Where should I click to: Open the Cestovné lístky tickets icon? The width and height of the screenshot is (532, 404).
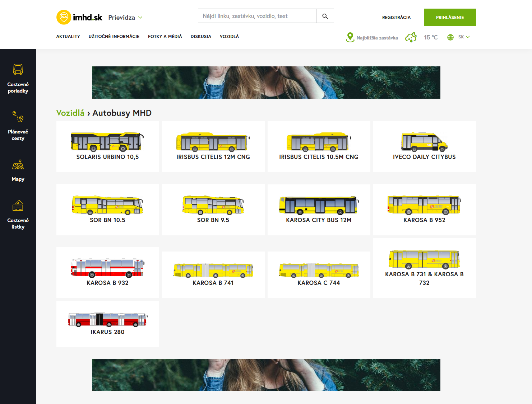click(18, 206)
